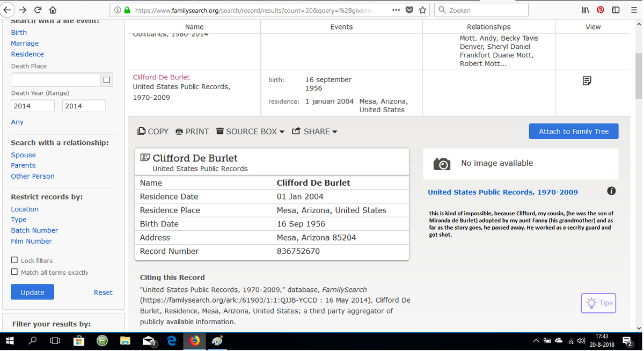Launch Microsoft Edge from taskbar
Image resolution: width=644 pixels, height=351 pixels.
pyautogui.click(x=172, y=340)
